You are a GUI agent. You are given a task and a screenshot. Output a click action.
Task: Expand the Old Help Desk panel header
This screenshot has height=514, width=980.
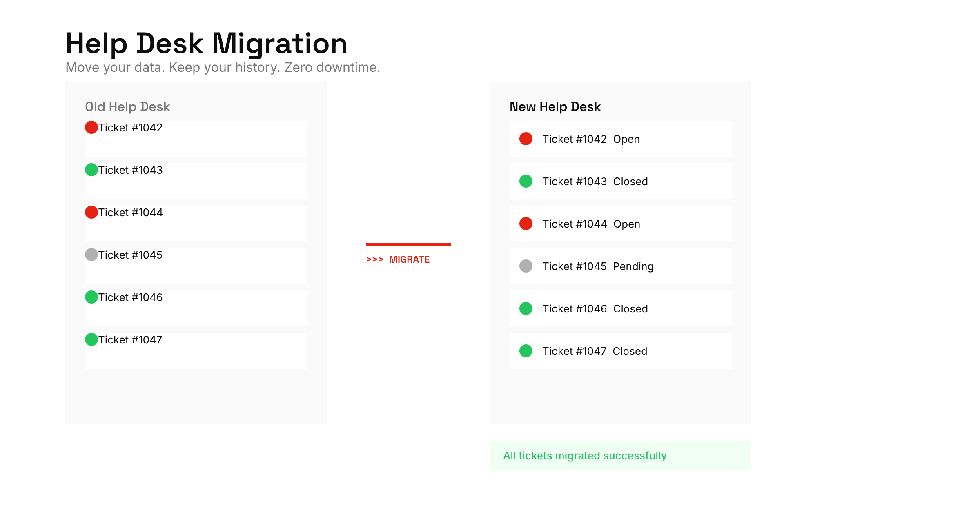click(x=127, y=106)
